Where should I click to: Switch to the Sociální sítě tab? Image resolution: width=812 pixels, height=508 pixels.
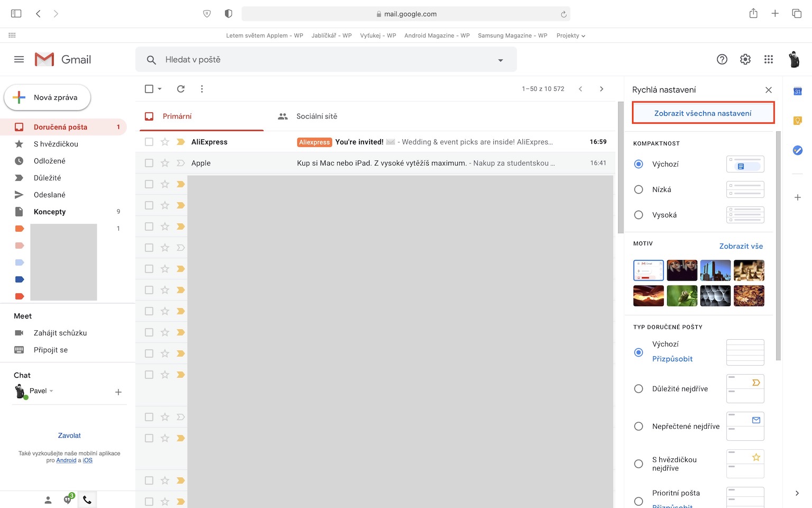pos(316,116)
